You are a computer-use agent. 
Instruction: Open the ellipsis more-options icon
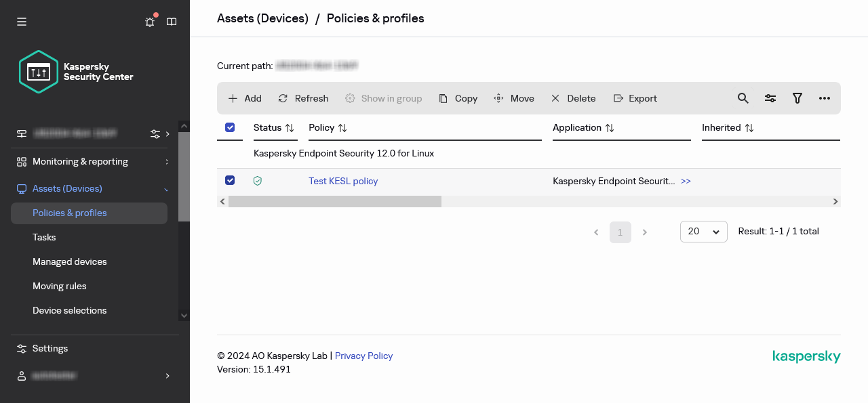[x=825, y=98]
